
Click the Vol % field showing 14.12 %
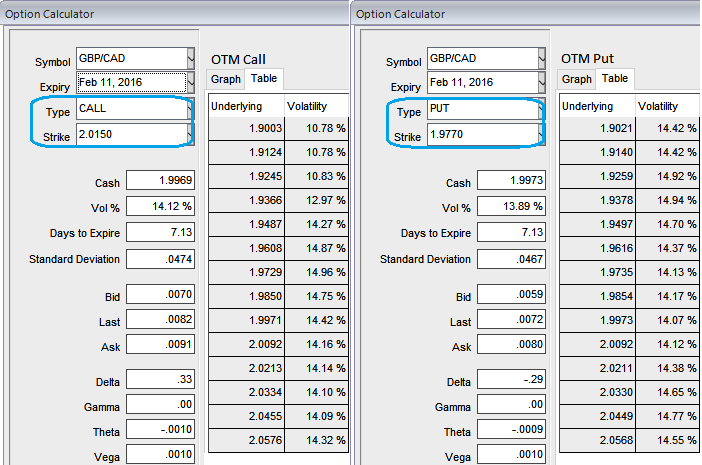(x=161, y=206)
